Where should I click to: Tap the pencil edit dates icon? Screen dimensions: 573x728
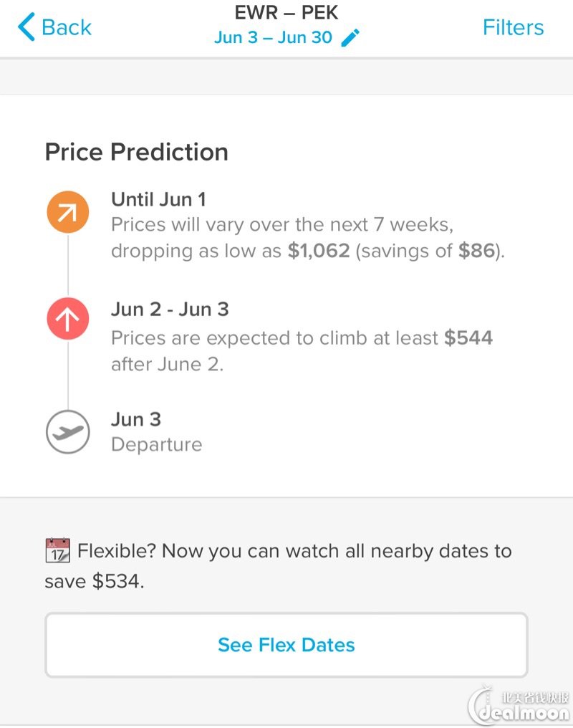[350, 38]
